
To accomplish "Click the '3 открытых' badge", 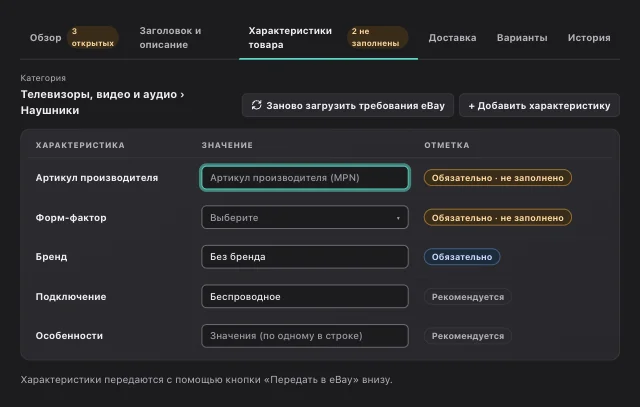I will pos(93,38).
